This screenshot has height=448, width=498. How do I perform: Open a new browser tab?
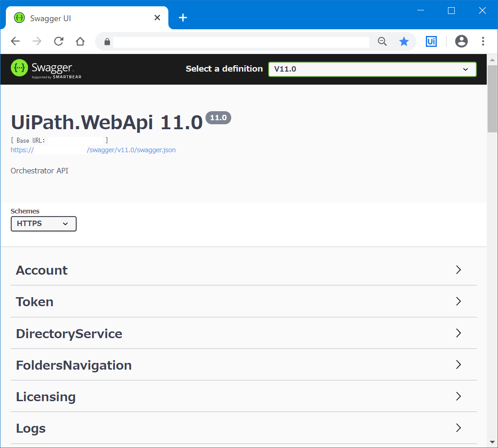pos(183,18)
